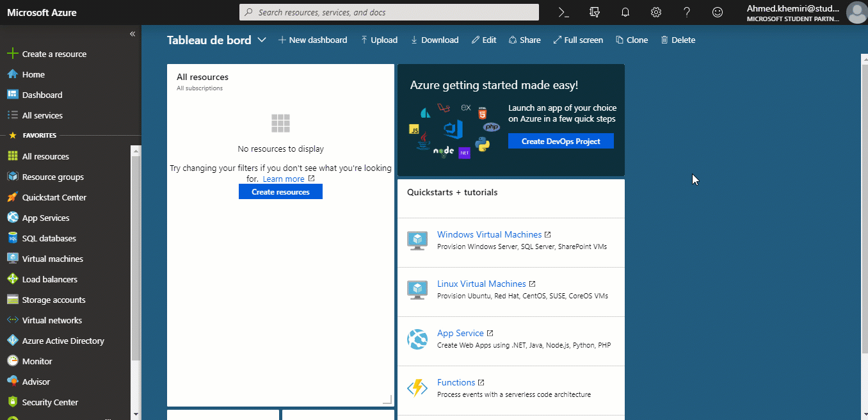Click the All resources grid icon in favorites
Screen dimensions: 868x420
[12, 156]
